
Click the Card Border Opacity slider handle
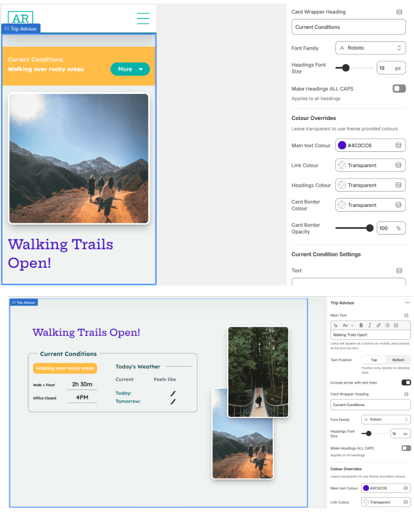(x=370, y=228)
